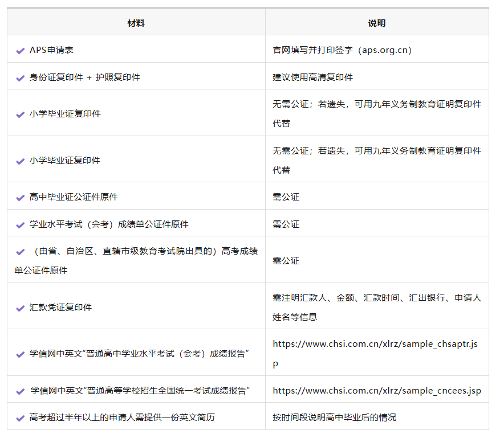Screen dimensions: 504x438
Task: Select the note 需注明汇款人、金额、汇款时间
Action: pos(377,307)
